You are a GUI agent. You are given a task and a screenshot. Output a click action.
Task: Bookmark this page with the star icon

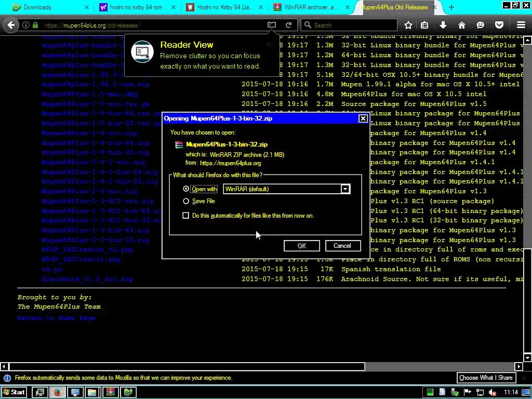pyautogui.click(x=408, y=25)
